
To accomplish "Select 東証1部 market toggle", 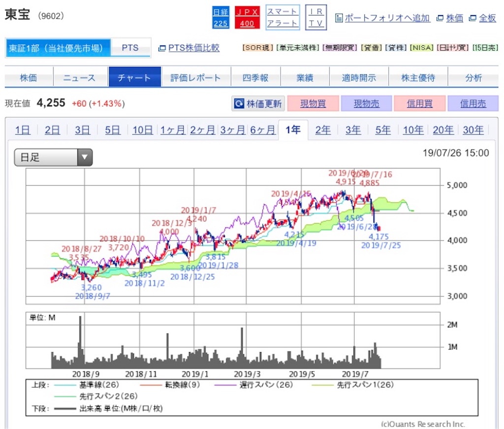I will pos(58,48).
